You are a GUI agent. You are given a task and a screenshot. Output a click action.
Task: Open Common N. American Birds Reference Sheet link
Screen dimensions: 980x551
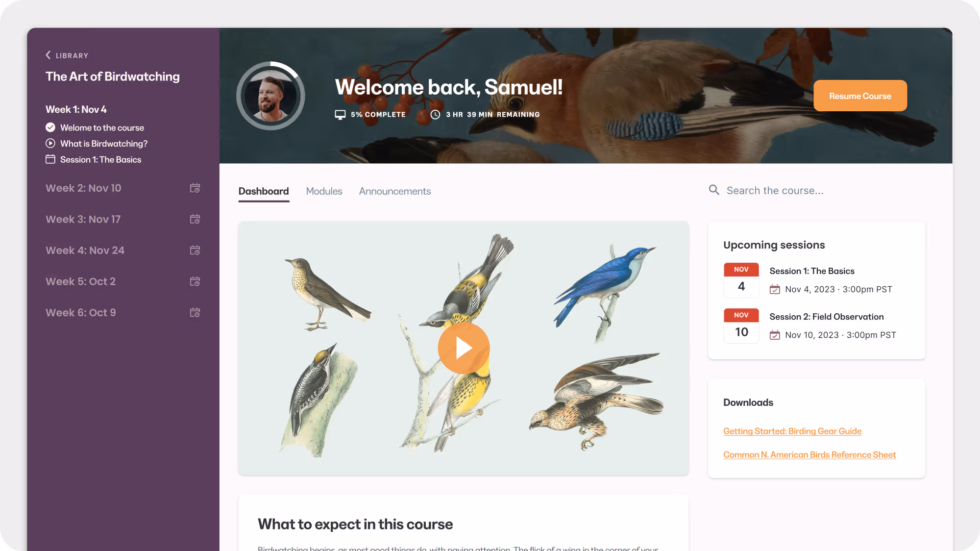809,454
